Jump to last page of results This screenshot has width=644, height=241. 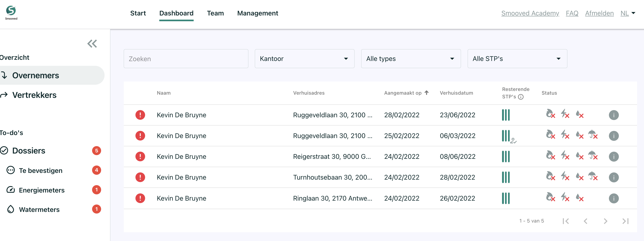(625, 221)
